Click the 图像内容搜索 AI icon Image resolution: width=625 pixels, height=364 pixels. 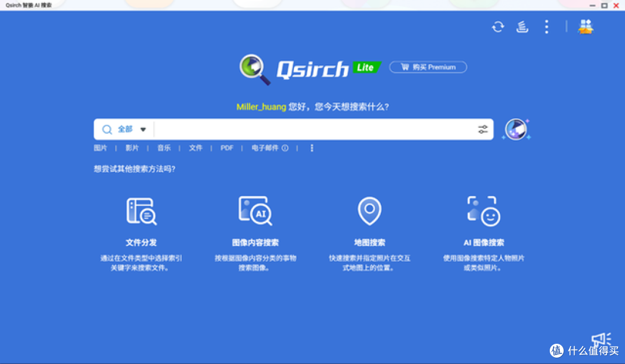(x=256, y=211)
